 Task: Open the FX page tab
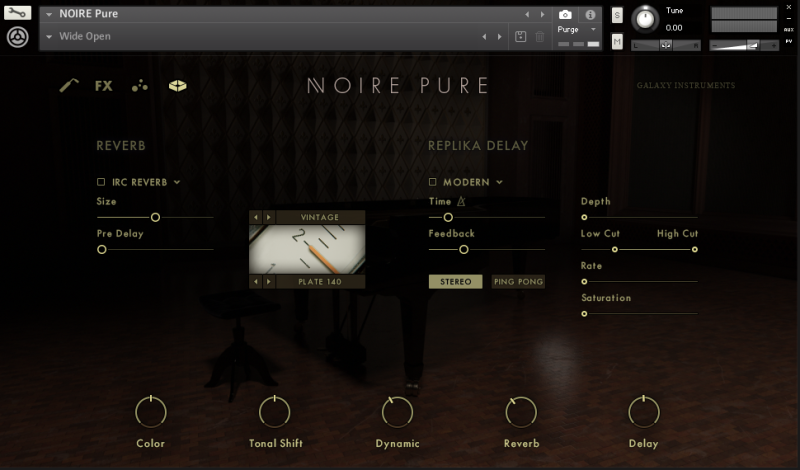[x=104, y=86]
